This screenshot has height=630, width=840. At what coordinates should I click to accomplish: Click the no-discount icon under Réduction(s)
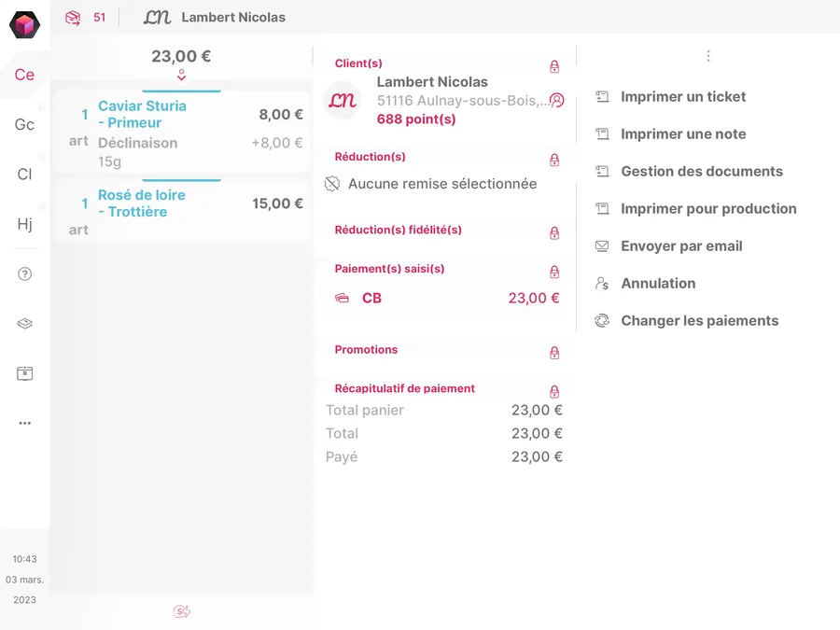click(332, 184)
